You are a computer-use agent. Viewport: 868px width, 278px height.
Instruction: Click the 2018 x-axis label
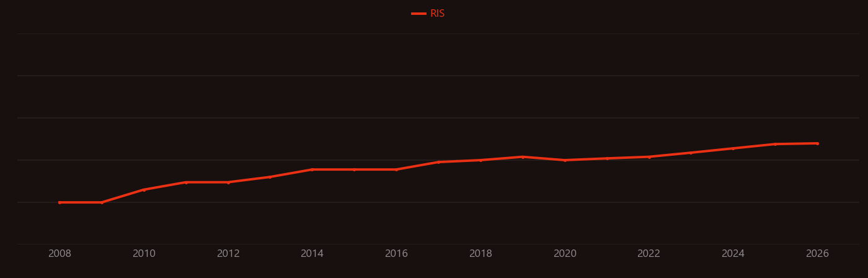click(x=480, y=254)
